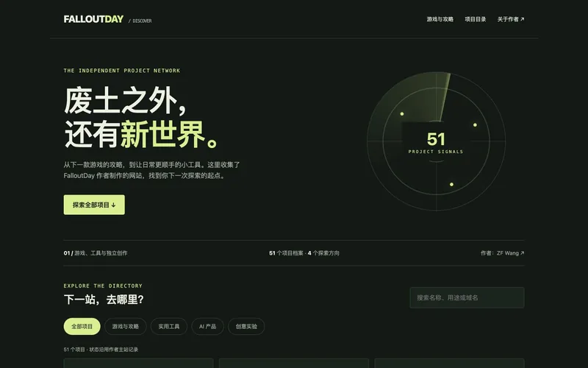Click the 下一站，去哪里? heading
The image size is (588, 368).
104,300
